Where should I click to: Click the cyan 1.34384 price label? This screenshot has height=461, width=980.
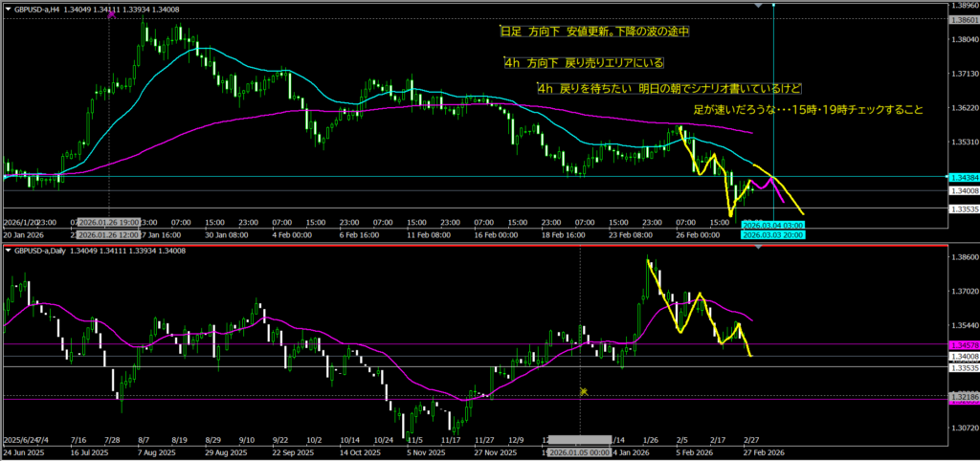[962, 177]
